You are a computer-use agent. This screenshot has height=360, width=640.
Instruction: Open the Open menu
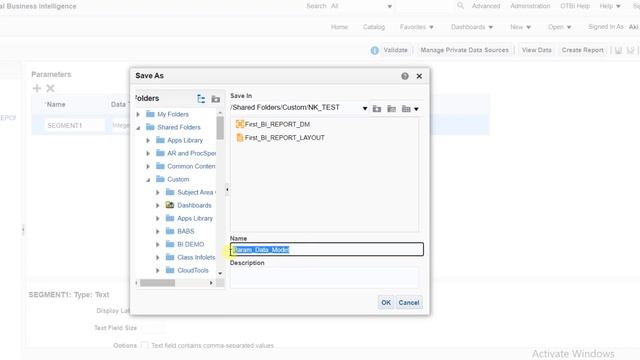(559, 27)
